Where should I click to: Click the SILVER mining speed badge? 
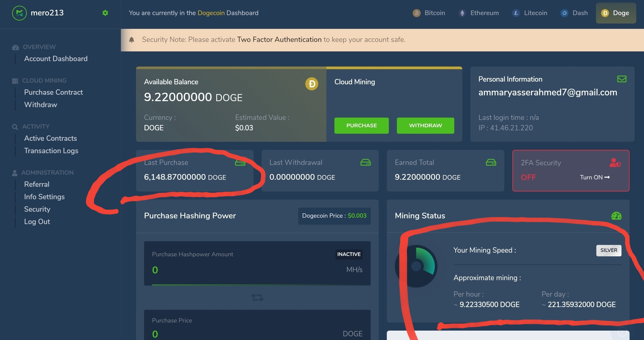(609, 250)
